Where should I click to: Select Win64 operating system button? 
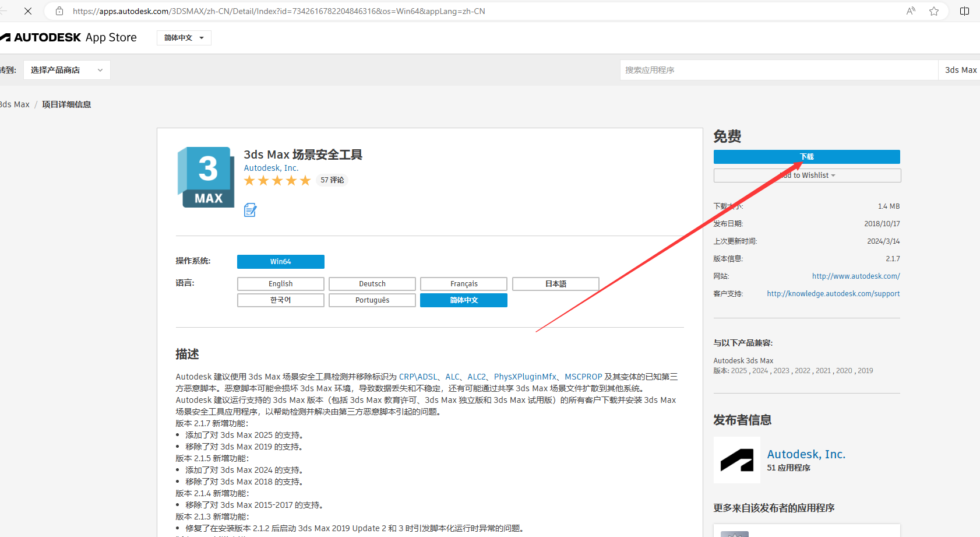(280, 262)
